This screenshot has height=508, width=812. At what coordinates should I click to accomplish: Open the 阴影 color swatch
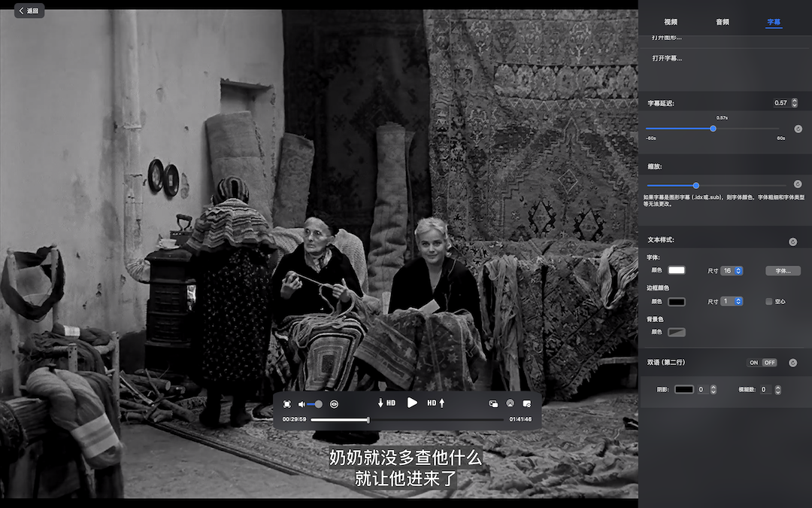(683, 389)
